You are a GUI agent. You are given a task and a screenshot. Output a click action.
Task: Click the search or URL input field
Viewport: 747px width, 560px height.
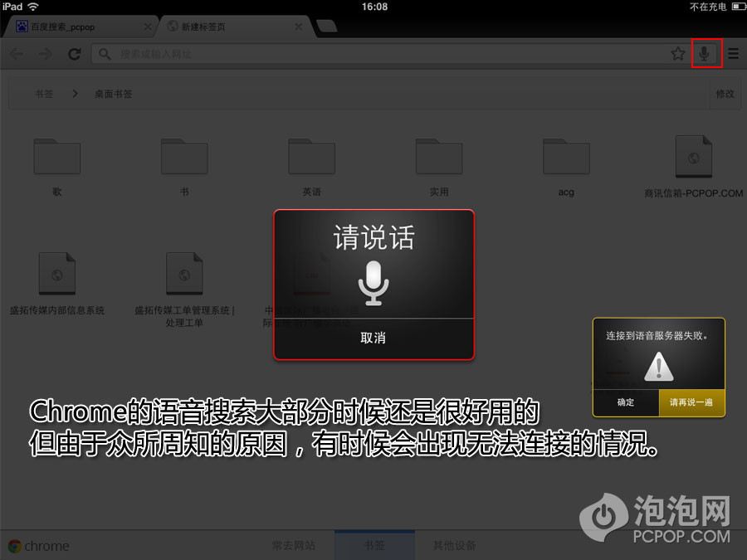pos(382,54)
